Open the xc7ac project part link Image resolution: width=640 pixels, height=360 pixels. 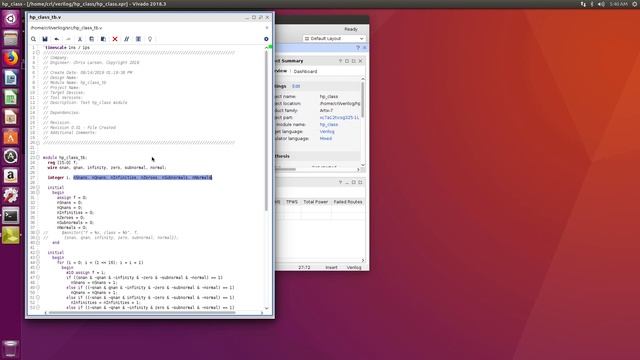tap(339, 118)
